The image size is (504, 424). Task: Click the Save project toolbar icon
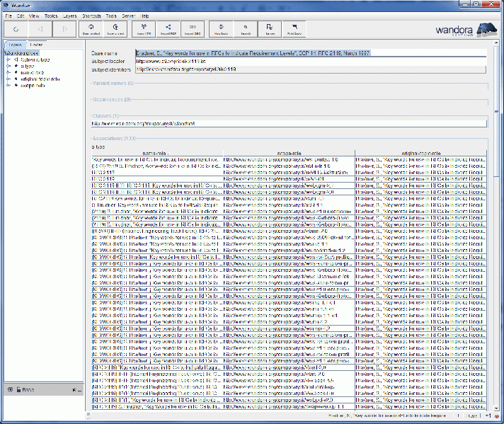point(115,30)
